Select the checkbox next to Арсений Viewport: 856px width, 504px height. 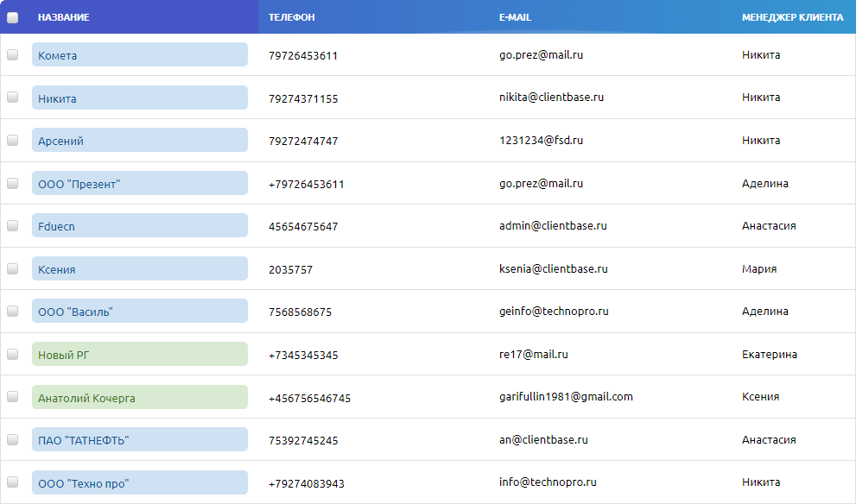pyautogui.click(x=13, y=140)
